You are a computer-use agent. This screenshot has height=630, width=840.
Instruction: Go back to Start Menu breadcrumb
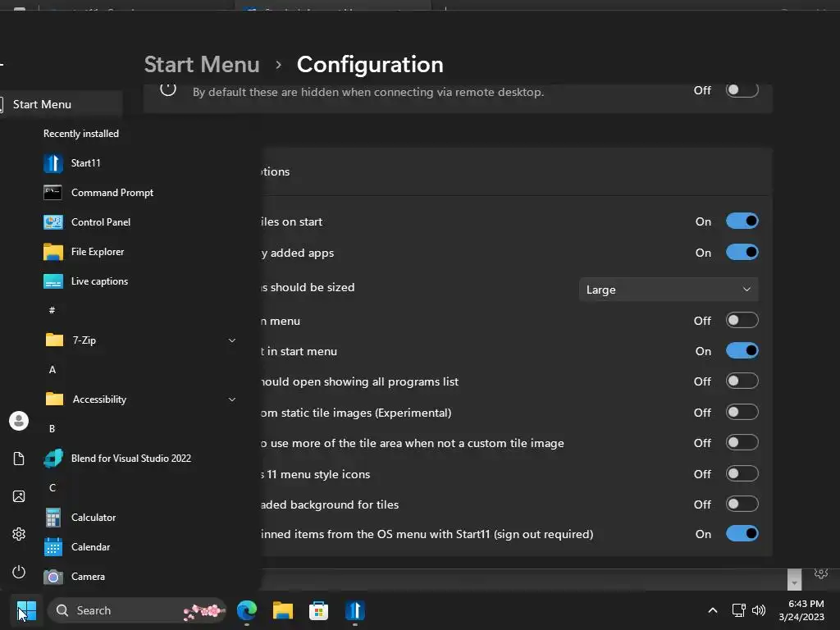tap(202, 64)
